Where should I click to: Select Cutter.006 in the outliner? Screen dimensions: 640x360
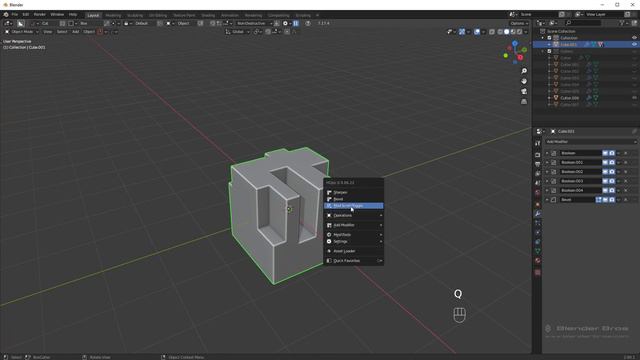570,98
